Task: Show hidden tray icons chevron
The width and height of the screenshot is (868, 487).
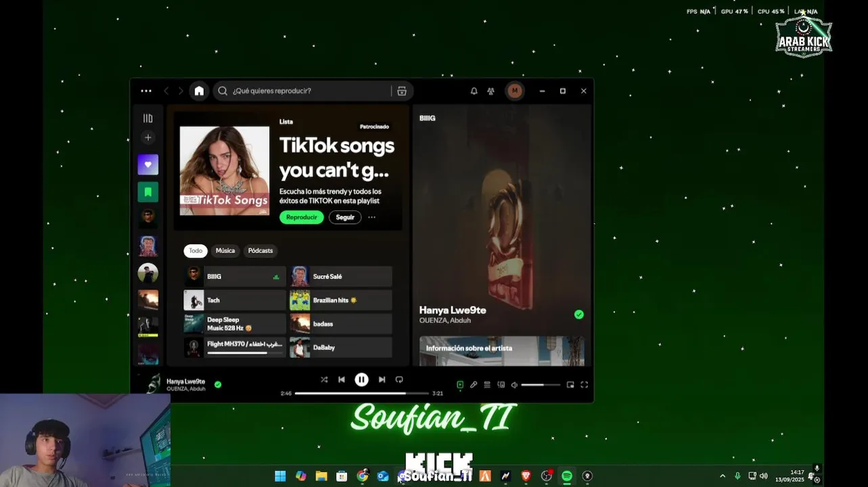Action: (x=722, y=476)
